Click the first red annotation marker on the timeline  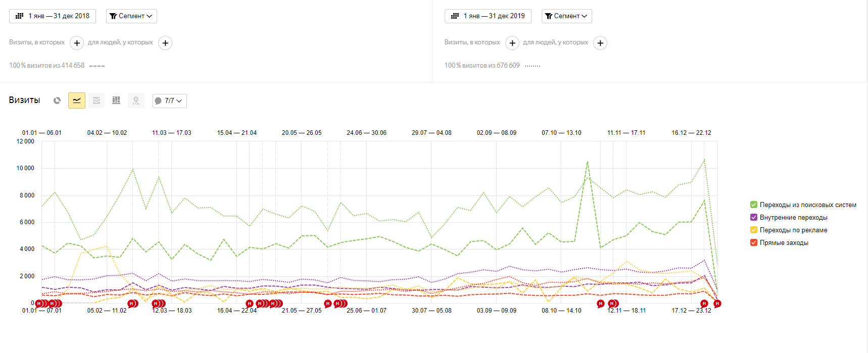pyautogui.click(x=39, y=304)
